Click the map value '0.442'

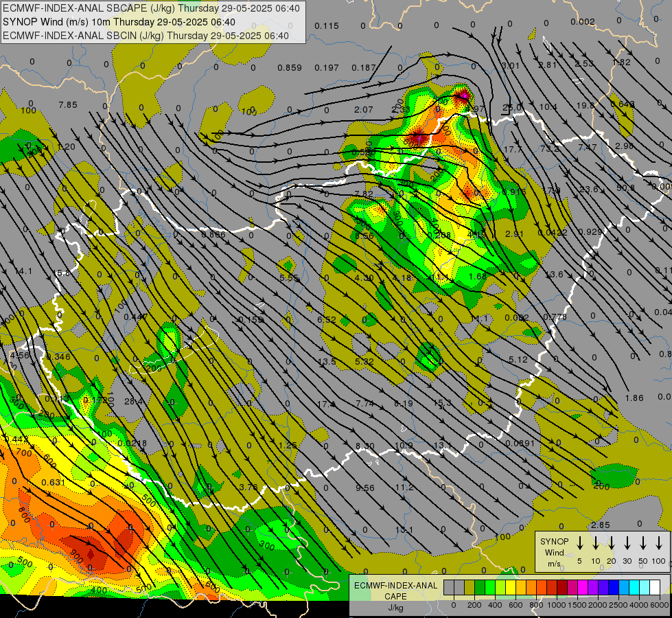pos(16,439)
